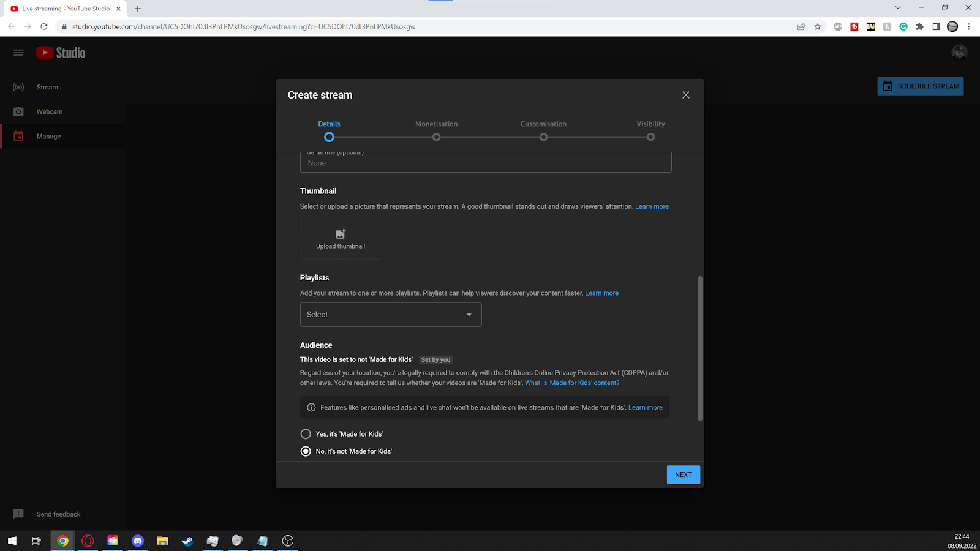Open Discord from the Windows taskbar

[x=138, y=541]
